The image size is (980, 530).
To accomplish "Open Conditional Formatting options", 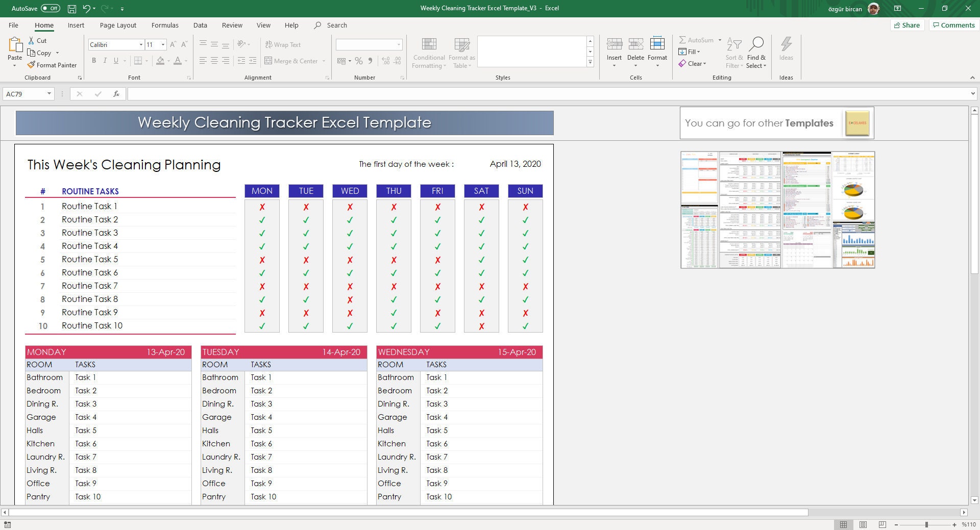I will pos(429,51).
